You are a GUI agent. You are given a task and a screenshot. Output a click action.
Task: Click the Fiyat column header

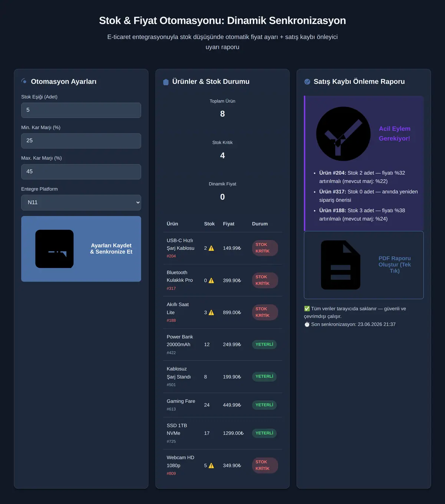click(x=229, y=224)
